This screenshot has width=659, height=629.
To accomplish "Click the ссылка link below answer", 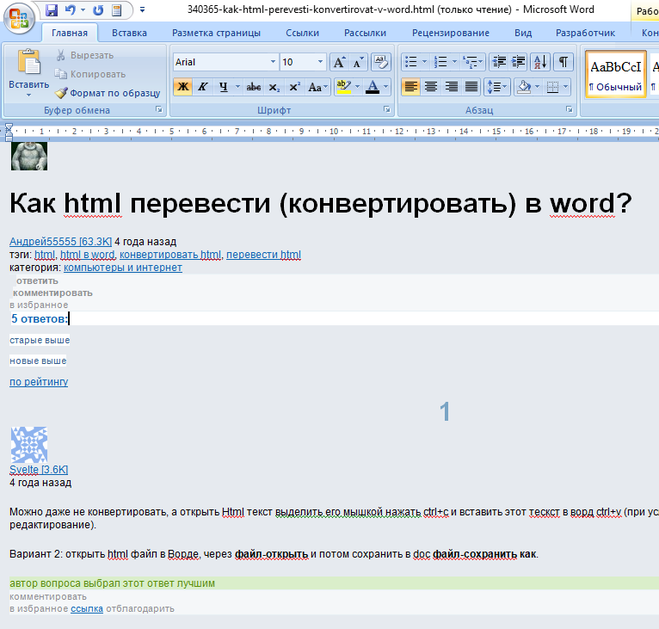I will 87,609.
